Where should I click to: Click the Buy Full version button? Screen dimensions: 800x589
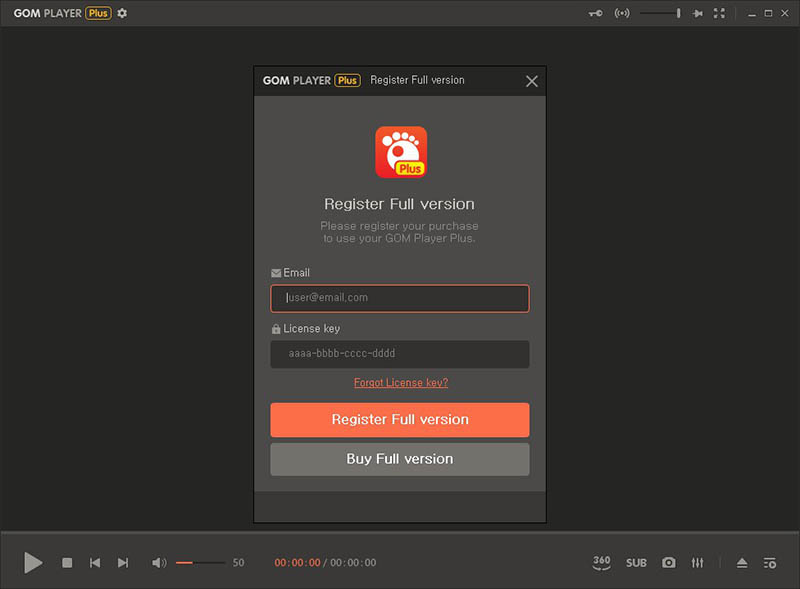click(x=400, y=459)
